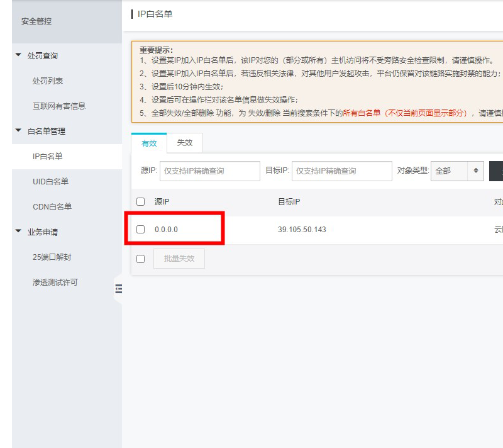This screenshot has width=503, height=448.
Task: Click the 源IP search input field
Action: (209, 171)
